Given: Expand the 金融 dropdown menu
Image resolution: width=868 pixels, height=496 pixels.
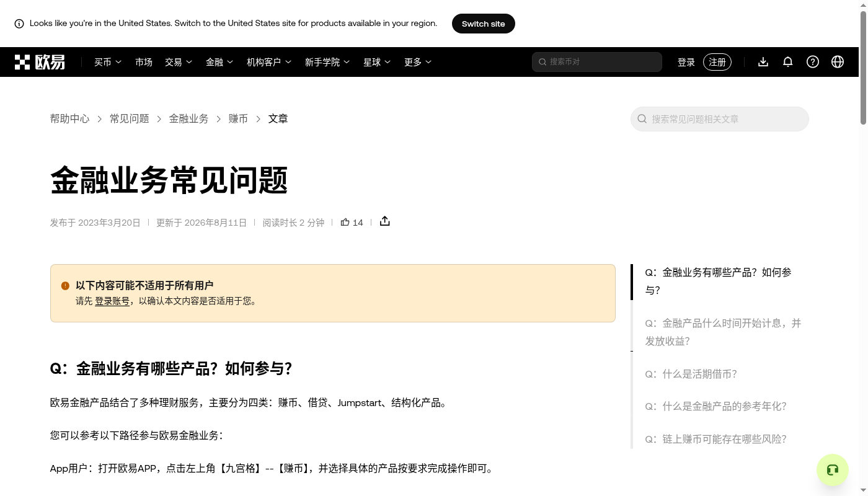Looking at the screenshot, I should (219, 62).
